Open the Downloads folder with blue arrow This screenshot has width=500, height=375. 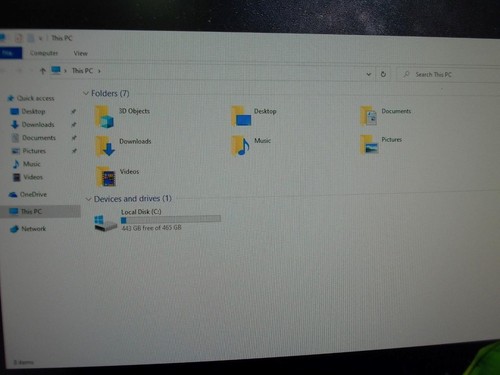pyautogui.click(x=105, y=146)
